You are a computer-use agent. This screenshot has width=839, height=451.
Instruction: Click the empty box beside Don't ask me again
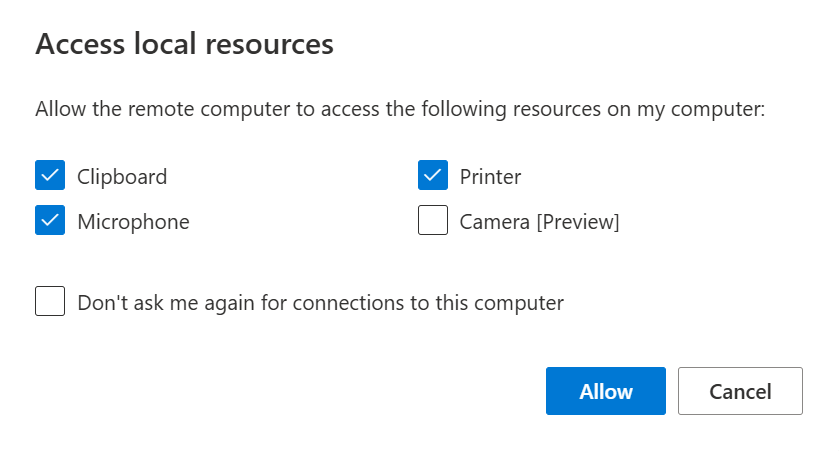[50, 301]
